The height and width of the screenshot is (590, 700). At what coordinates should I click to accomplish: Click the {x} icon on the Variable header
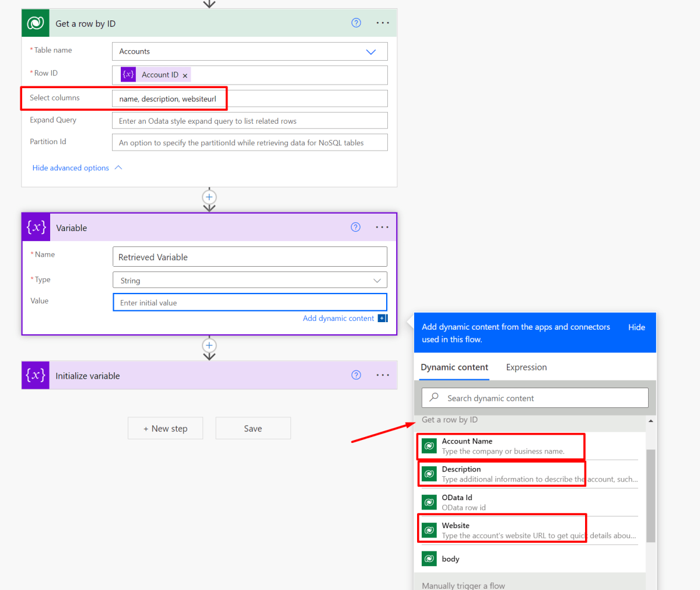[36, 227]
